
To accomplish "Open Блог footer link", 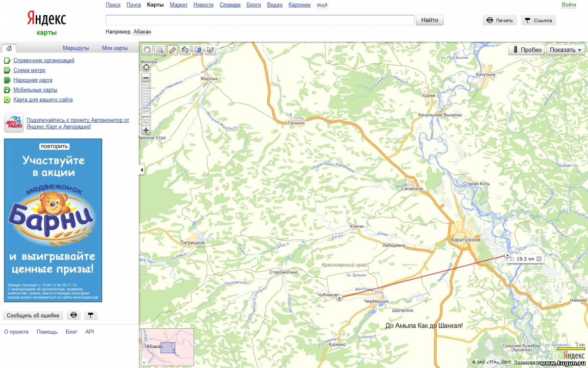I will (x=72, y=332).
